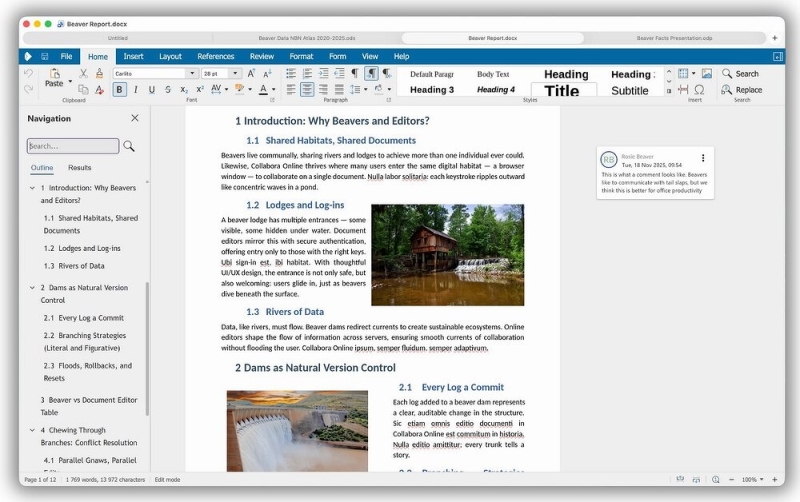Open the Results tab in the Navigation panel

(79, 168)
